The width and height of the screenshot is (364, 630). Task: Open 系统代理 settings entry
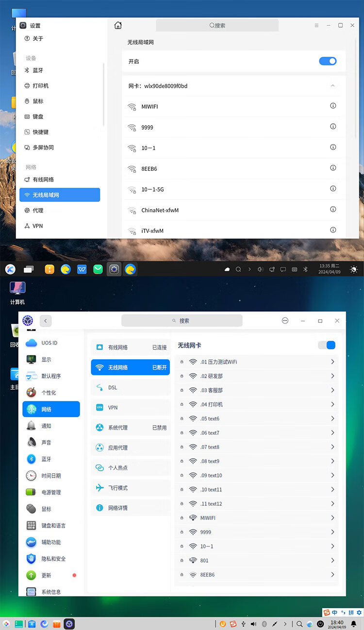pos(130,428)
